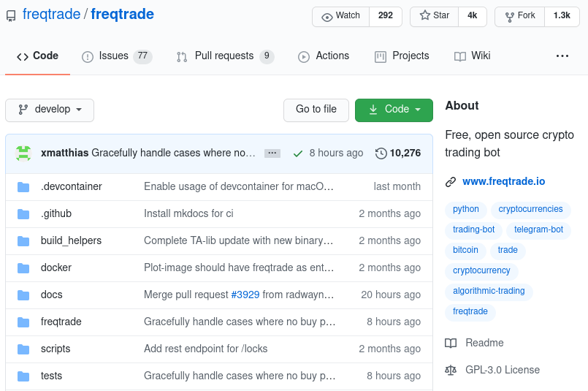Screen dimensions: 588x391
Task: Open the three-dot overflow menu in the tab bar
Action: coord(562,56)
